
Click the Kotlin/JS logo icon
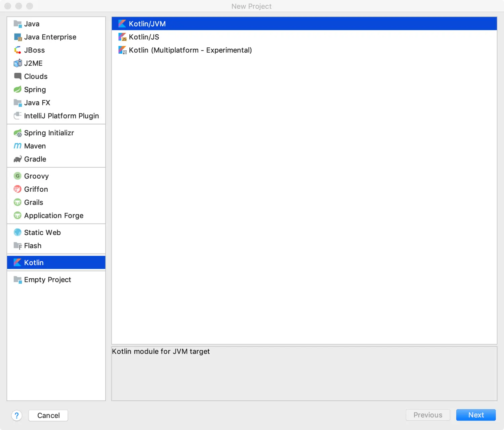[122, 37]
